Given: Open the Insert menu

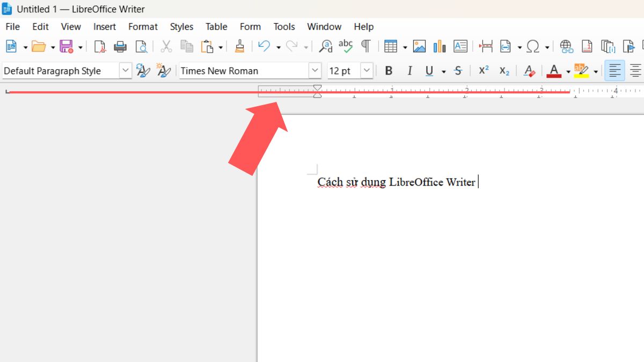Looking at the screenshot, I should 105,26.
